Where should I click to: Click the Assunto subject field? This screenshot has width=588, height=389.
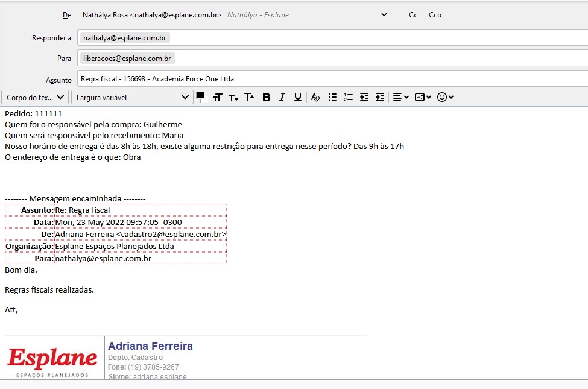click(332, 79)
